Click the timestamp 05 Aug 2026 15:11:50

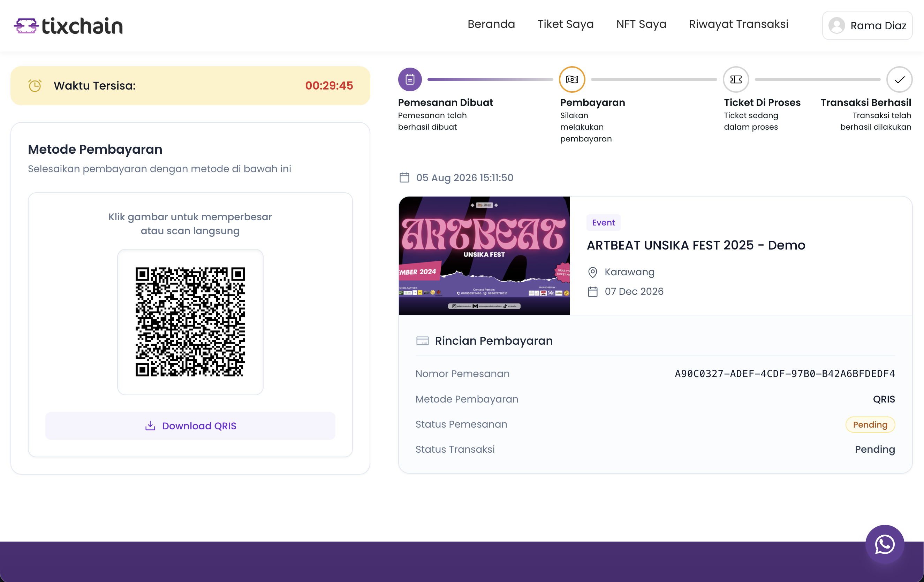tap(465, 178)
